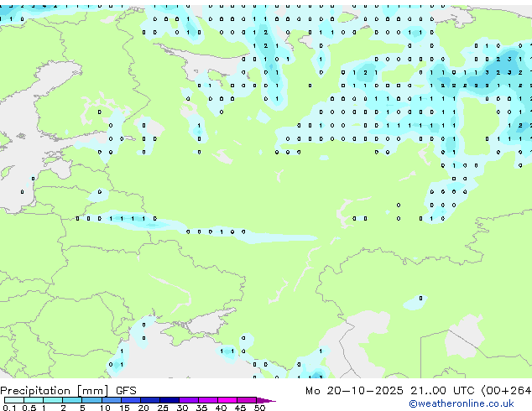
Task: Click the legend label '0.1'
Action: [x=9, y=408]
